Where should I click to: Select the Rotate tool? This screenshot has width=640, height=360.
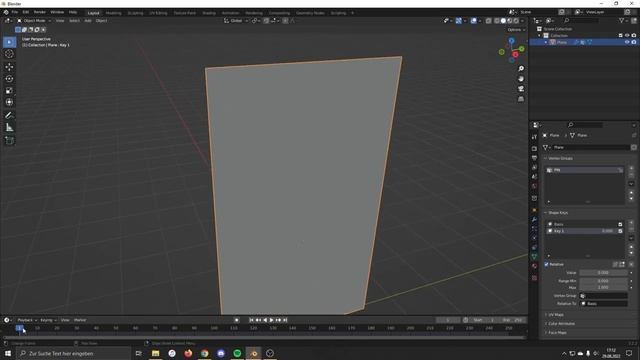click(x=9, y=79)
